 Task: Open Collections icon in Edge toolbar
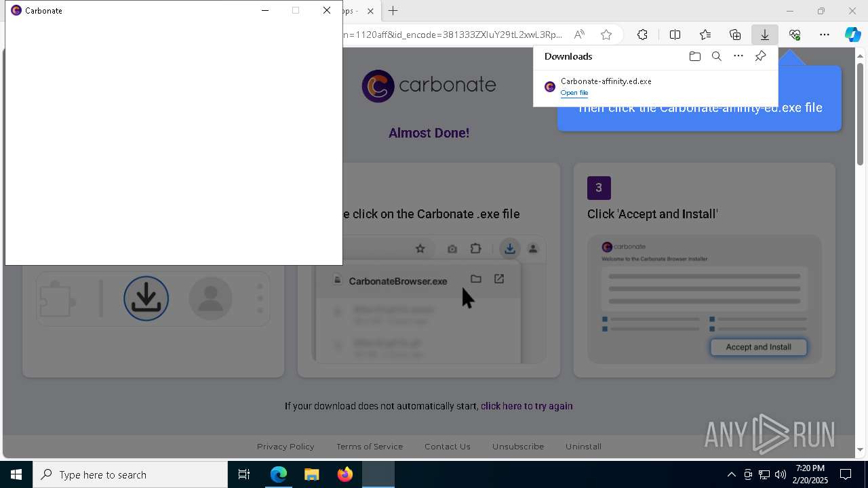pyautogui.click(x=735, y=35)
